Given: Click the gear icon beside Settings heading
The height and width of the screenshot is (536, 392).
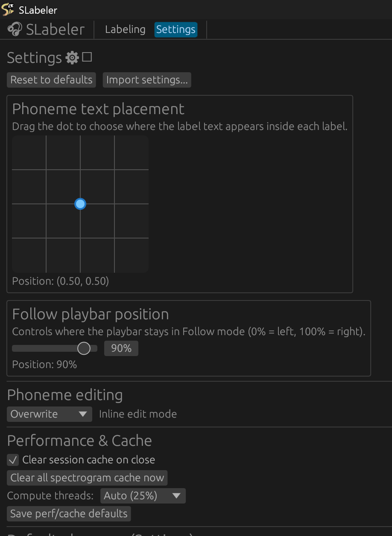Looking at the screenshot, I should coord(72,58).
